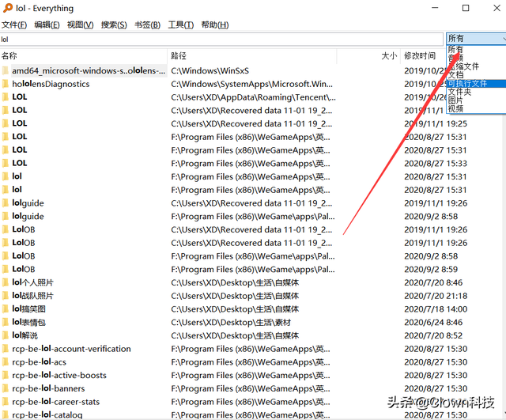Screen dimensions: 506x420
Task: Select the lol解说 folder name
Action: 25,335
